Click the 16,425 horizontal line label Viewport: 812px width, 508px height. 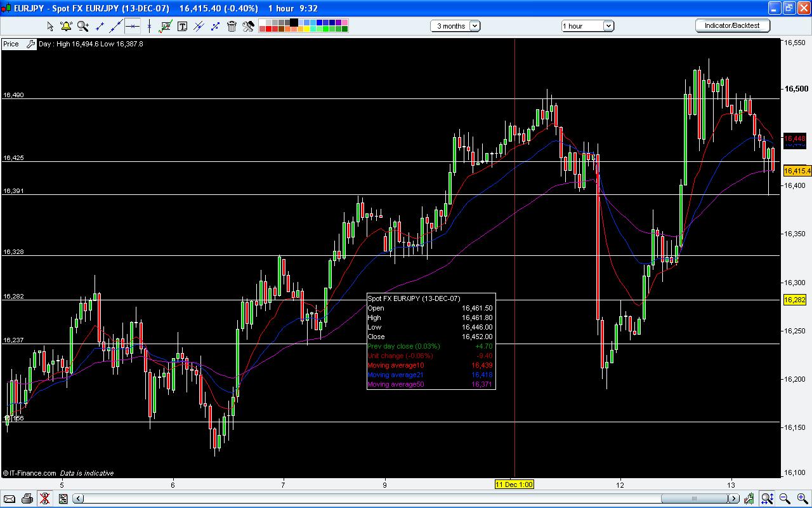point(13,157)
